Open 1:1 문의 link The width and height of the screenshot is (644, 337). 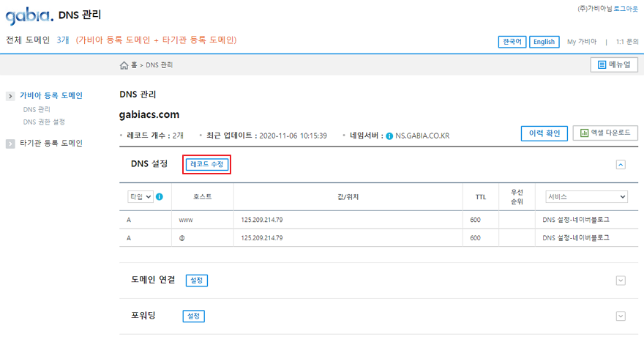[627, 42]
